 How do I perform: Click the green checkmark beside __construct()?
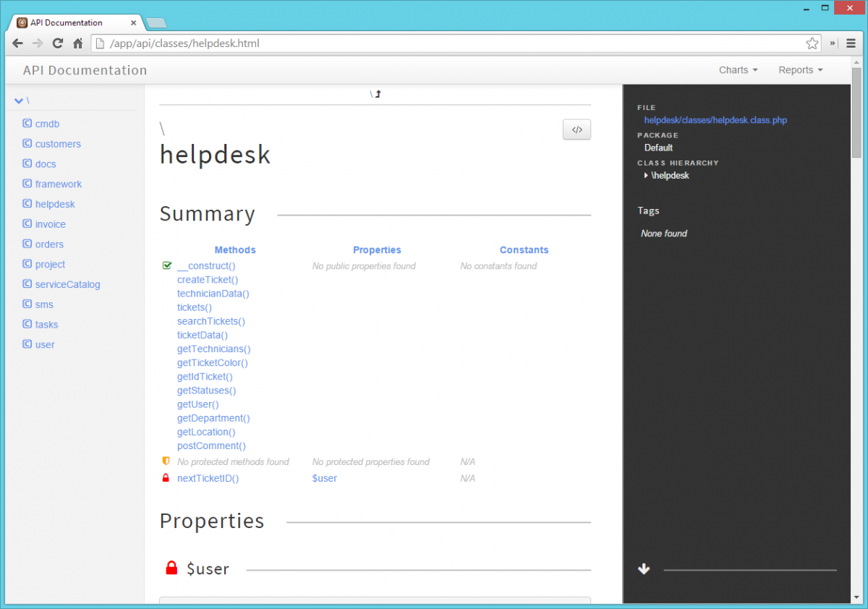coord(166,265)
